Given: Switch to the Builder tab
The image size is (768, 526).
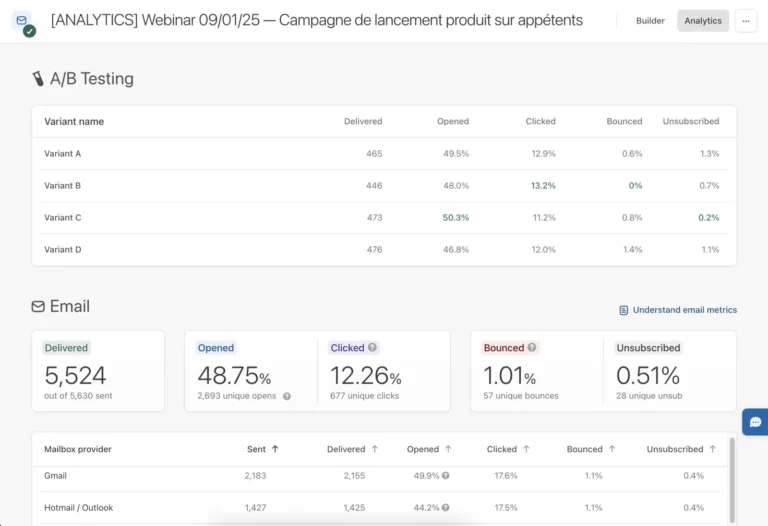Looking at the screenshot, I should tap(650, 21).
